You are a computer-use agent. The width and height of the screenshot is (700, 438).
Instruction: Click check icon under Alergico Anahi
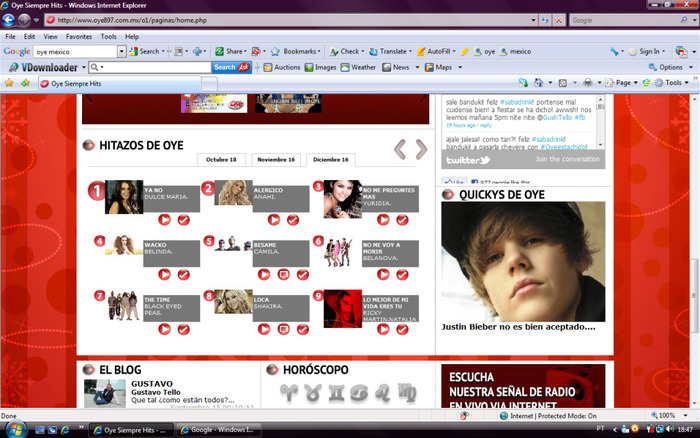tap(293, 220)
